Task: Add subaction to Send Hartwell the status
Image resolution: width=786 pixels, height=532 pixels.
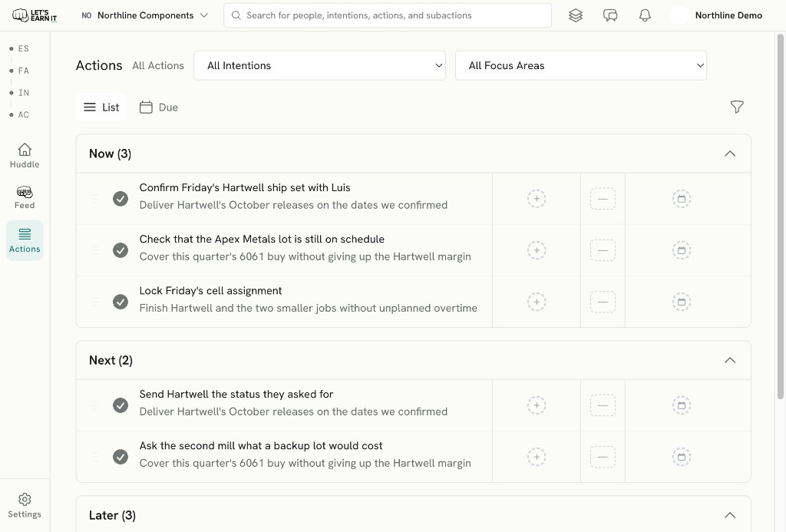Action: click(537, 405)
